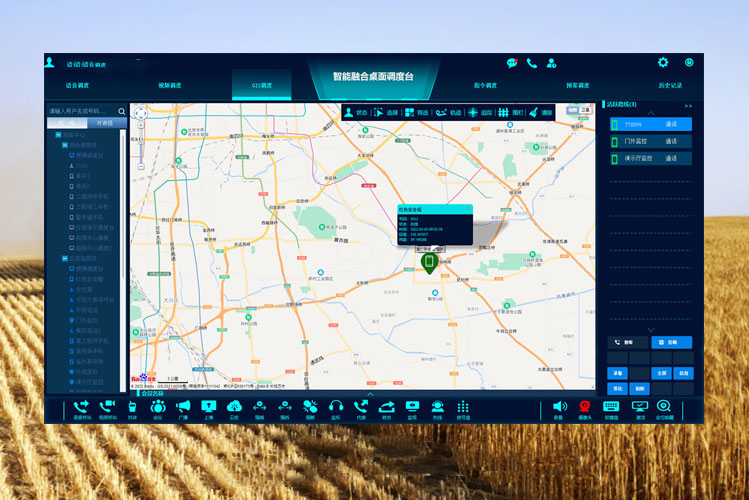
Task: Toggle the speaker volume icon
Action: pyautogui.click(x=559, y=407)
